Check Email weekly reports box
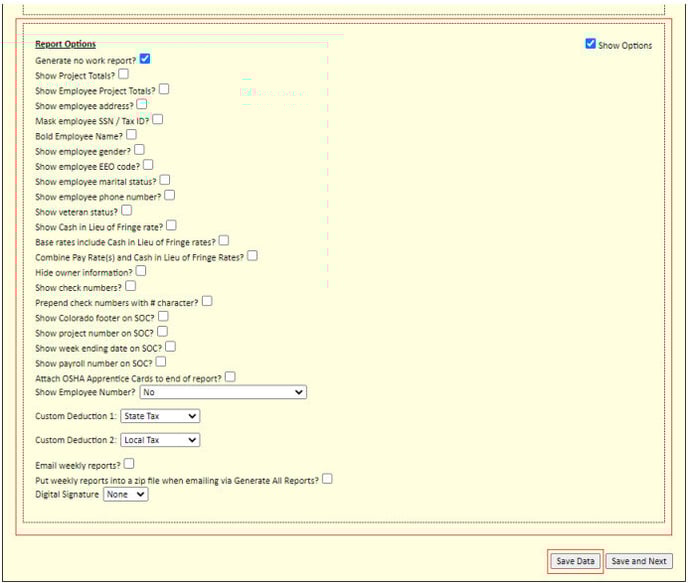The height and width of the screenshot is (583, 688). click(x=129, y=464)
